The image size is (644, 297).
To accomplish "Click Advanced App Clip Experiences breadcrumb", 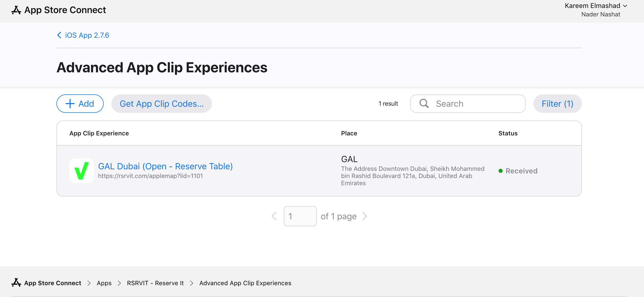I will pos(245,283).
